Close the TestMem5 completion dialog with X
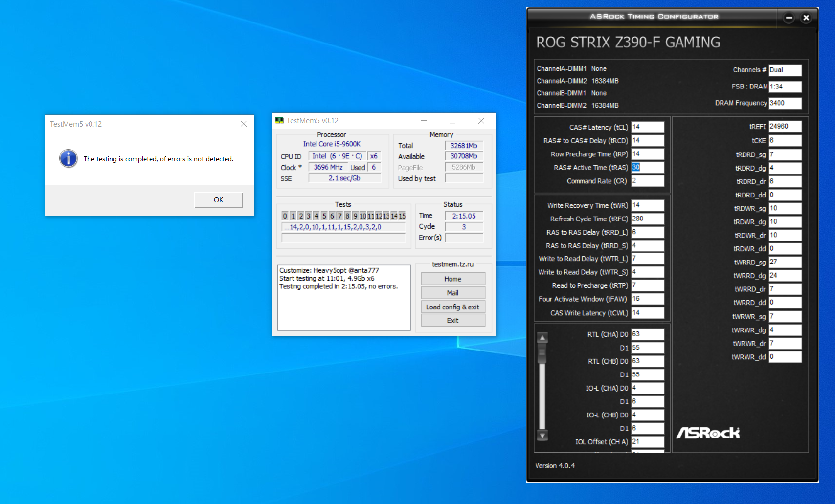 coord(243,124)
